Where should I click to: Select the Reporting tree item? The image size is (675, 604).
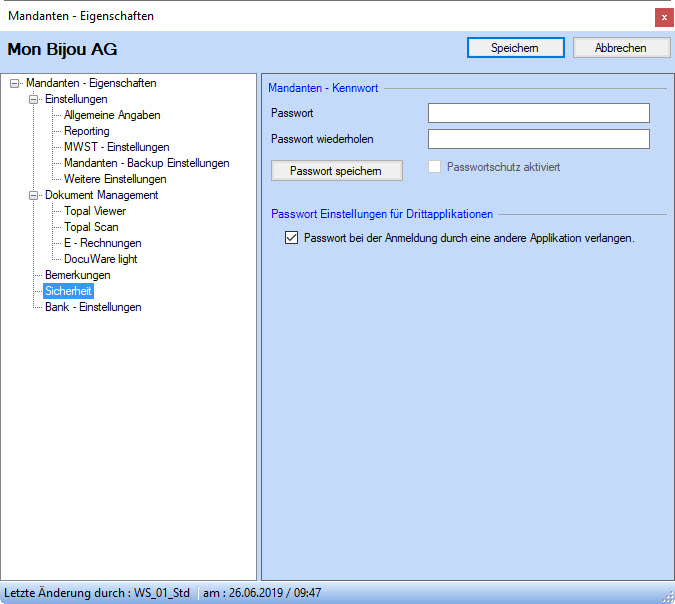(x=87, y=131)
